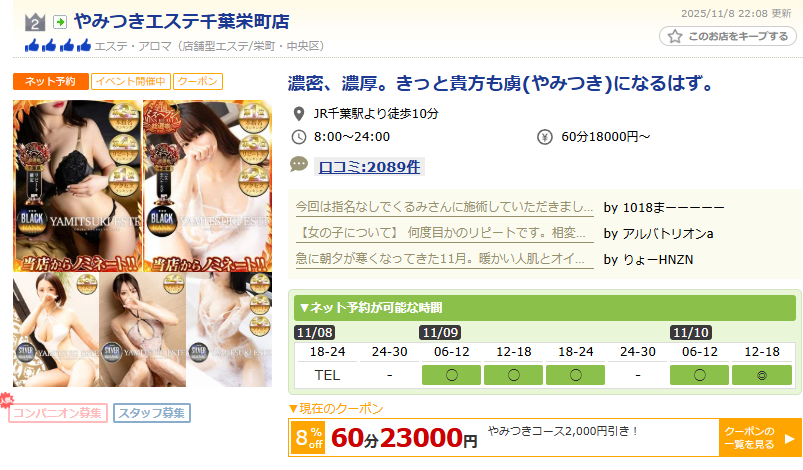This screenshot has width=803, height=470.
Task: Expand the 現在のクーポン section heading
Action: coord(336,409)
